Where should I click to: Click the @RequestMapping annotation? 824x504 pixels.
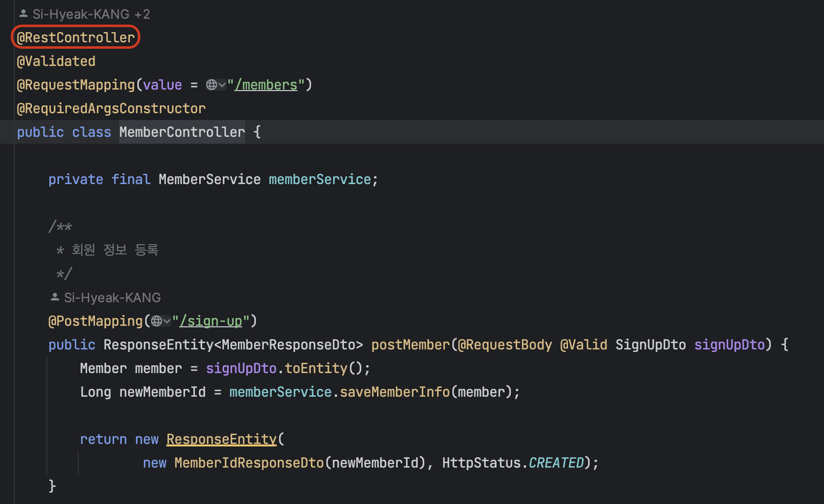76,85
